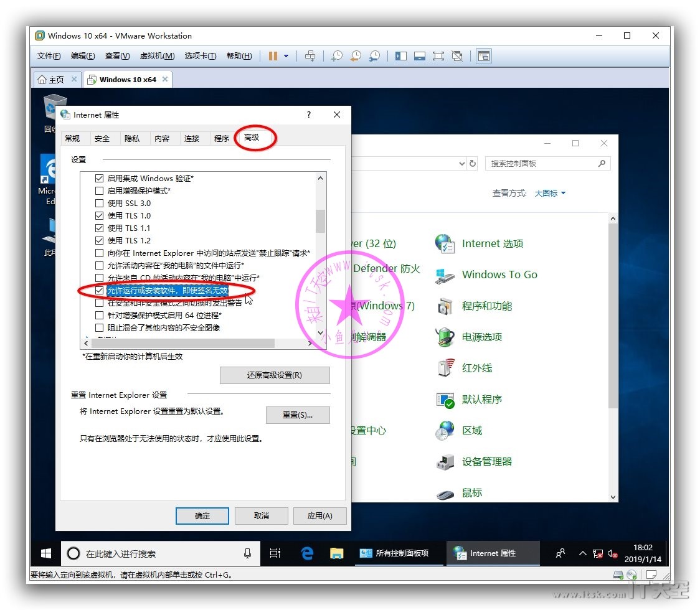Image resolution: width=700 pixels, height=610 pixels.
Task: Launch Edge from the taskbar
Action: (x=307, y=554)
